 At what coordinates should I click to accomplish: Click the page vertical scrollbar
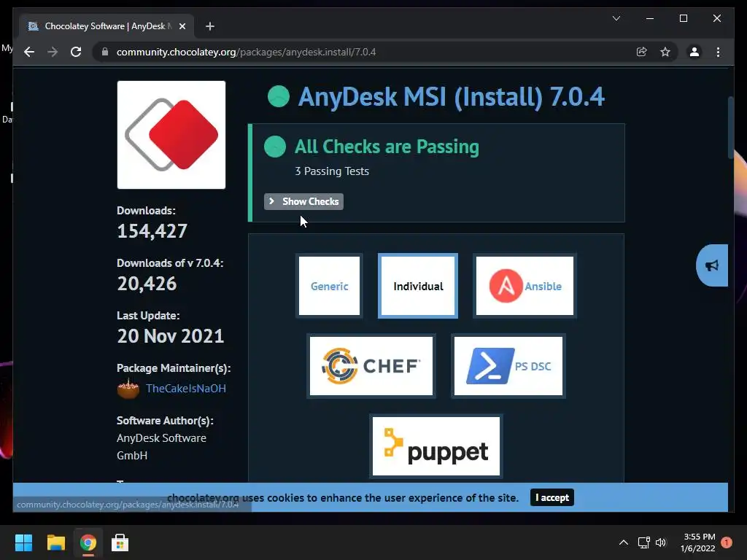tap(731, 128)
